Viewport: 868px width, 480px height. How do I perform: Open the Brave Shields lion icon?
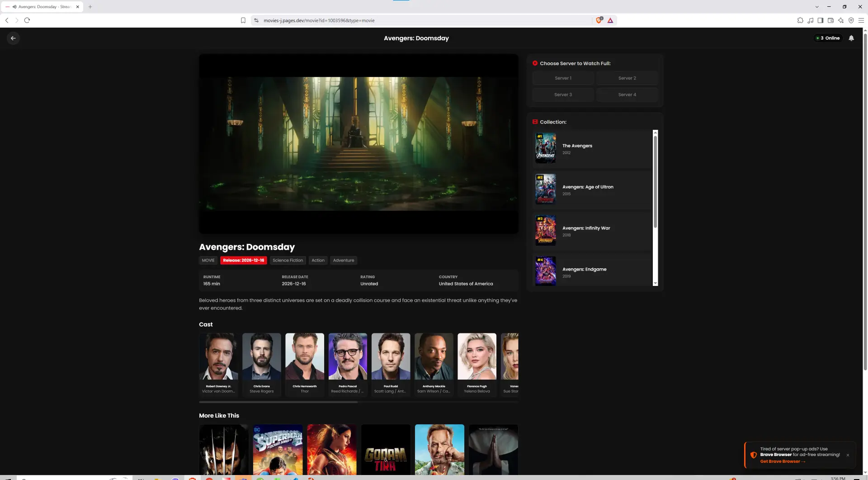coord(599,20)
